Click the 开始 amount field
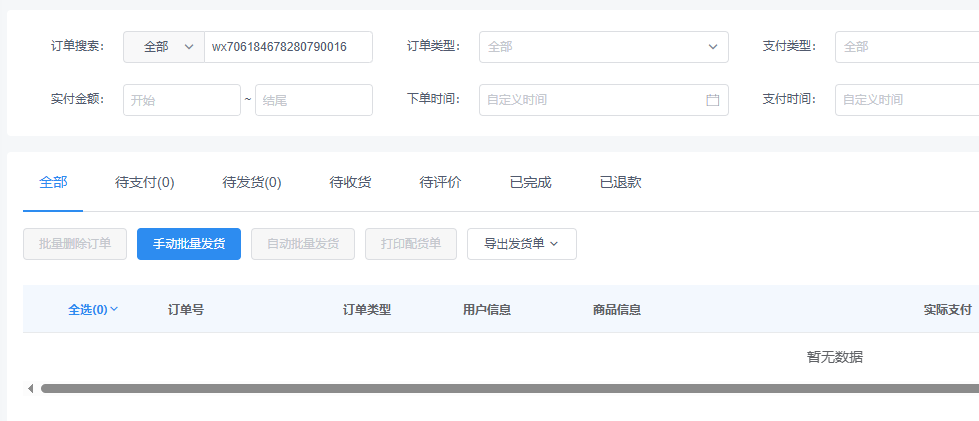This screenshot has height=421, width=979. pyautogui.click(x=182, y=100)
